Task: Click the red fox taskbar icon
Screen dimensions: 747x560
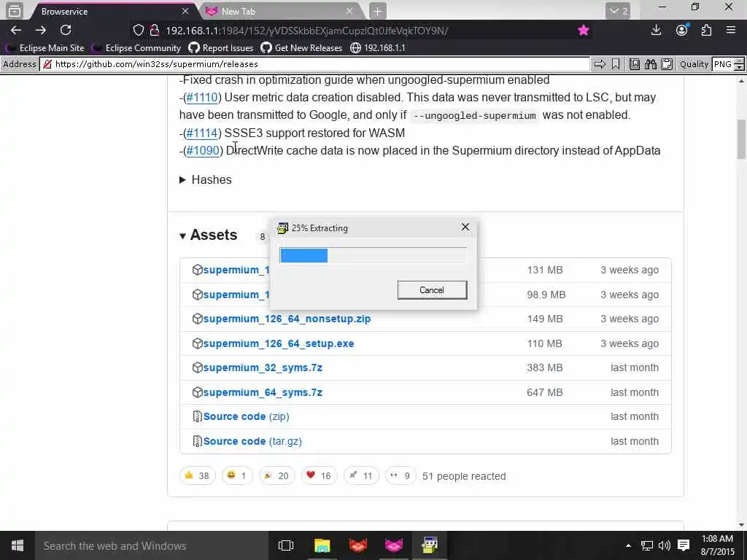Action: coord(357,545)
